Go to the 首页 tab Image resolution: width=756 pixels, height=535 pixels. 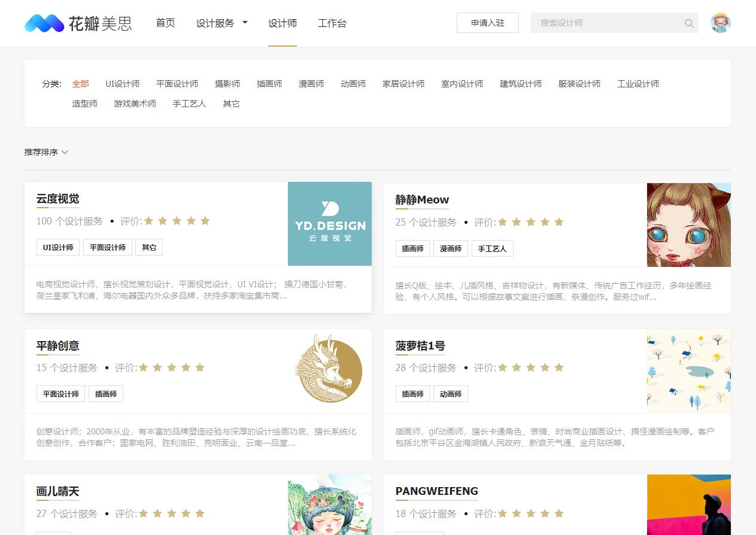click(x=165, y=23)
